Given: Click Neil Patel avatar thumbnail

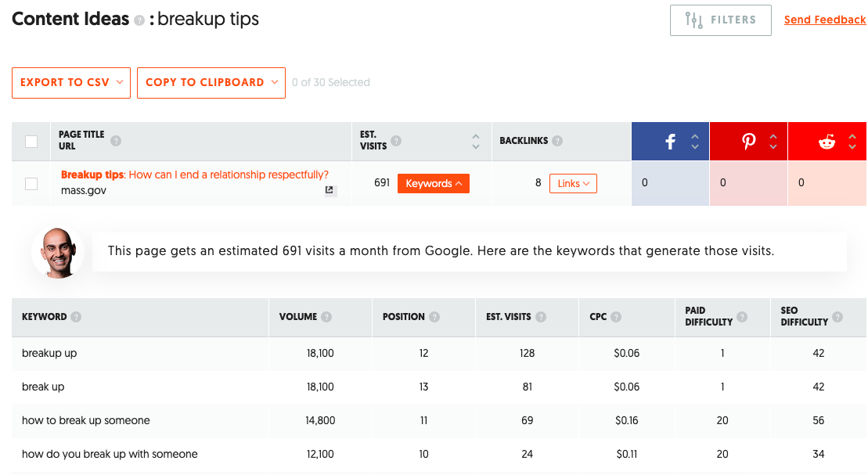Looking at the screenshot, I should 58,252.
